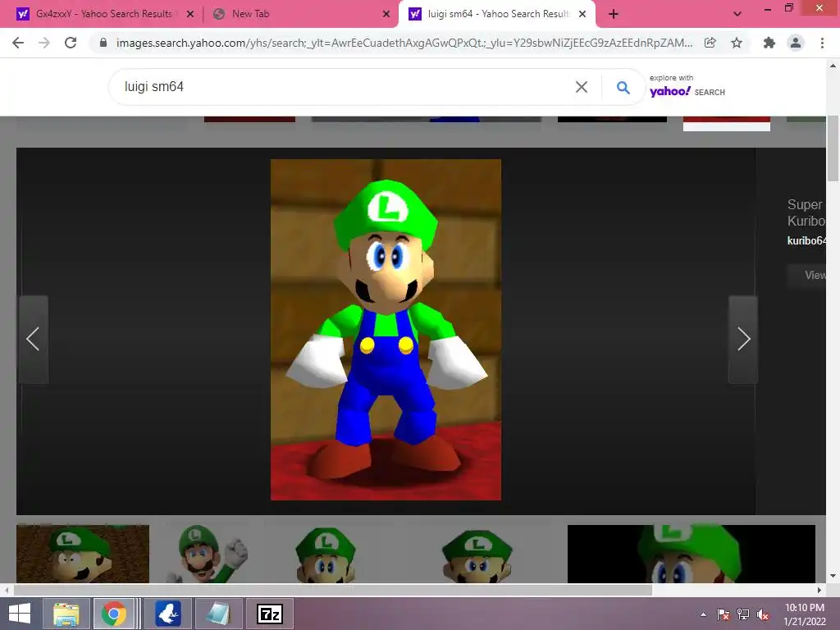Open Luigi thumbnail with black background
The height and width of the screenshot is (630, 840).
(691, 554)
